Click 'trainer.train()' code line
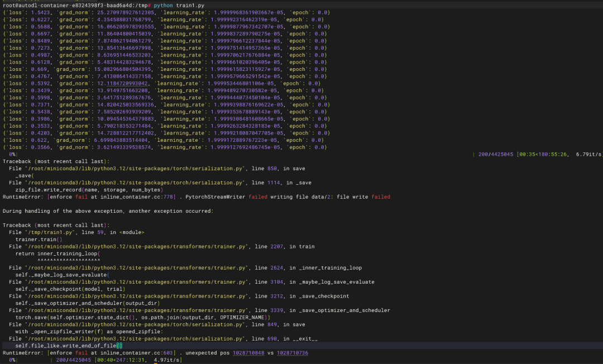The height and width of the screenshot is (364, 603). (x=39, y=240)
